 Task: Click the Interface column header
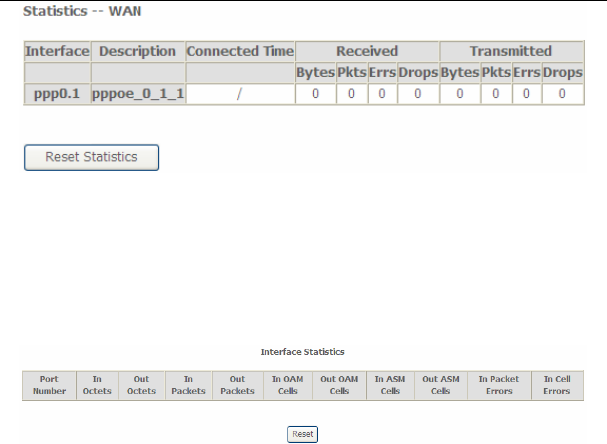coord(57,51)
